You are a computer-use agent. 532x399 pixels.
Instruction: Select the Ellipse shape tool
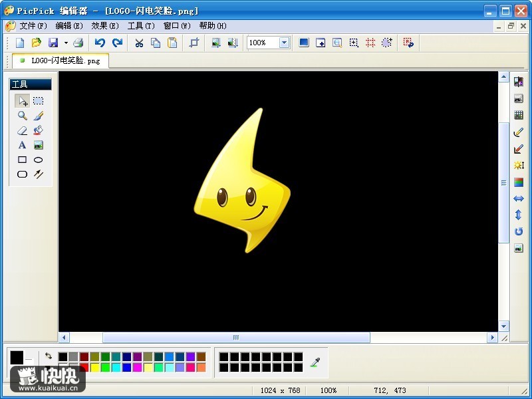pyautogui.click(x=39, y=160)
